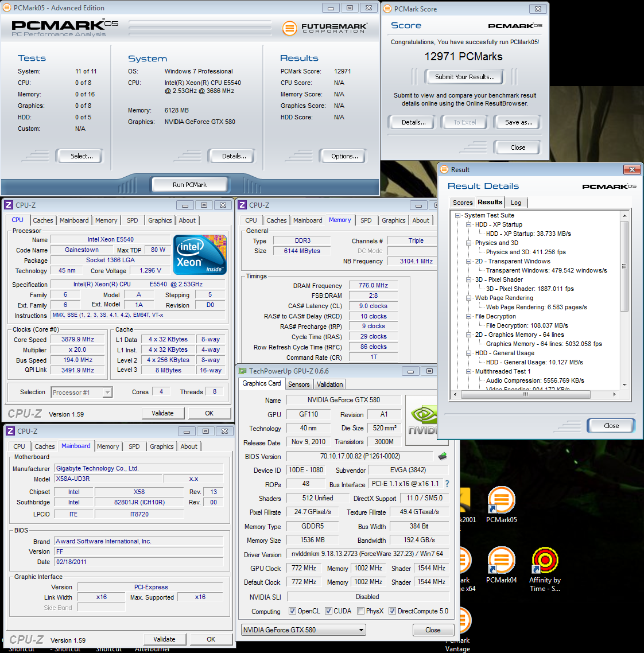Collapse the 3D - Pixel Shader node
This screenshot has height=653, width=644.
(468, 279)
